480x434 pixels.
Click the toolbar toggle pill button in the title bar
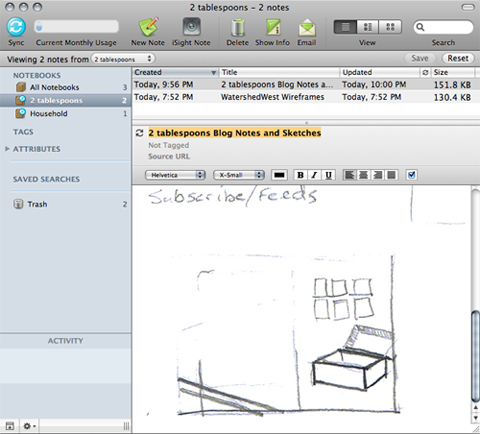(468, 7)
